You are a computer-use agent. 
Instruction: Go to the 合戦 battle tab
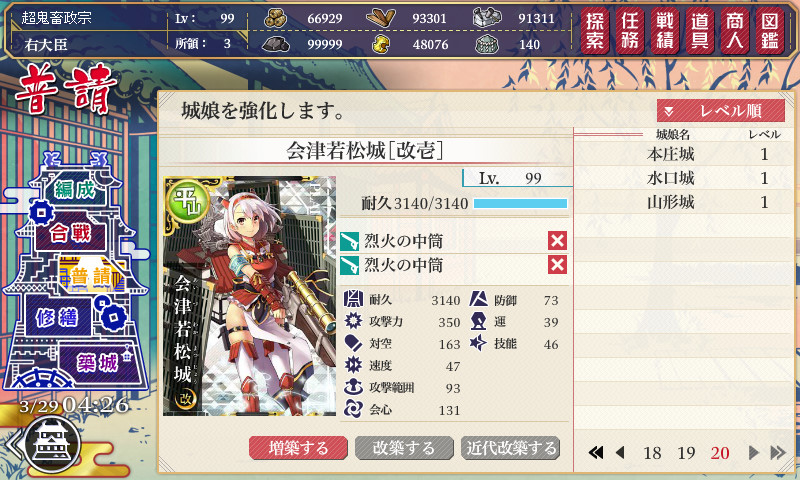coord(70,234)
